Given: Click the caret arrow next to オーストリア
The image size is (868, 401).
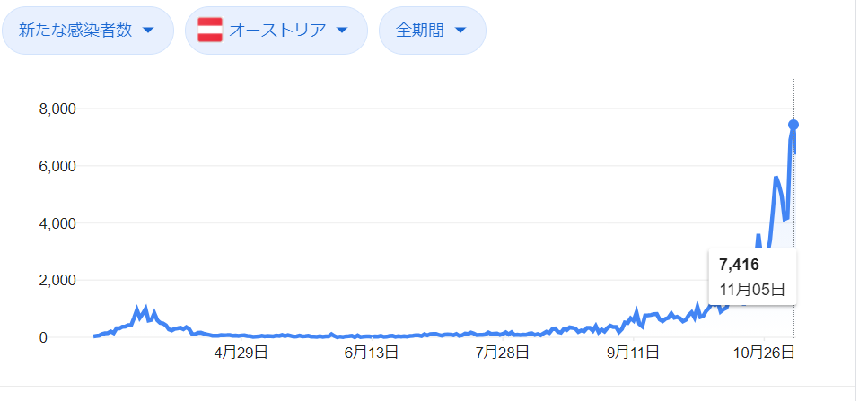Looking at the screenshot, I should tap(341, 31).
